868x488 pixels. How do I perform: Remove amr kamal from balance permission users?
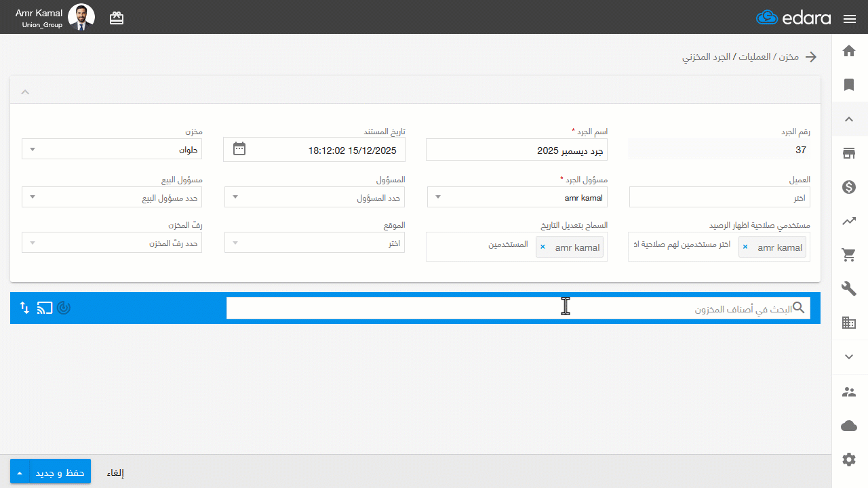tap(745, 248)
